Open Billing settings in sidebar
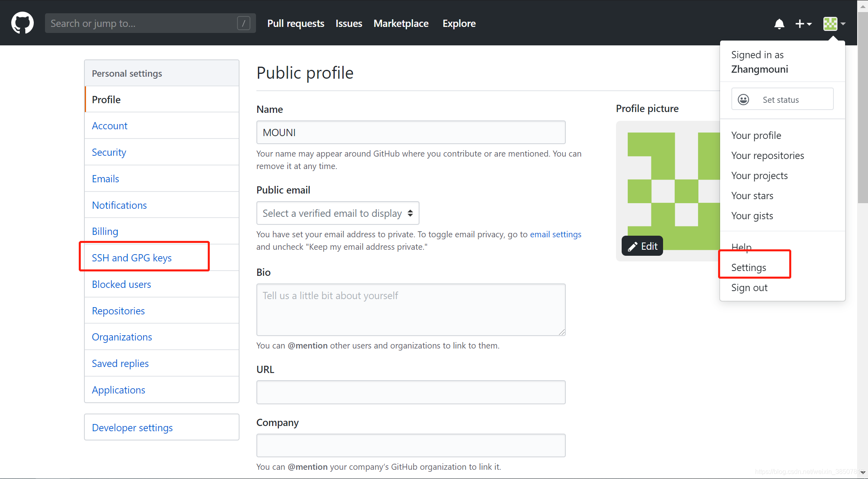This screenshot has height=479, width=868. [162, 231]
